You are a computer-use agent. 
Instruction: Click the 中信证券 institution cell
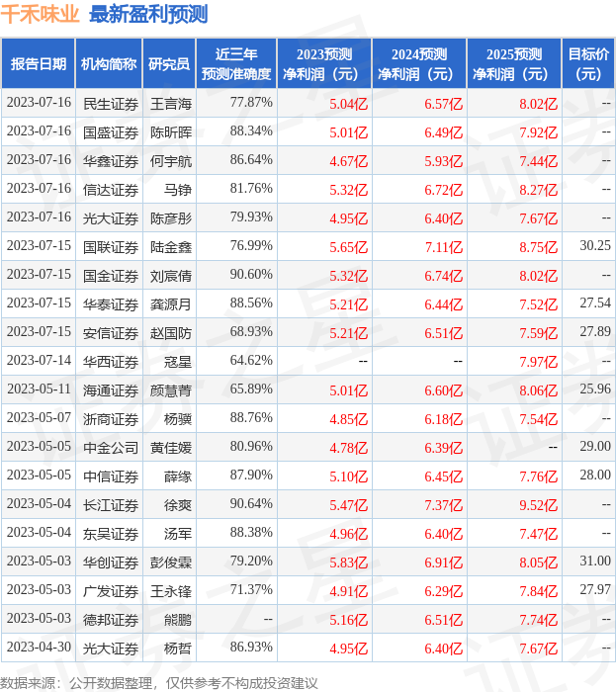tap(111, 477)
